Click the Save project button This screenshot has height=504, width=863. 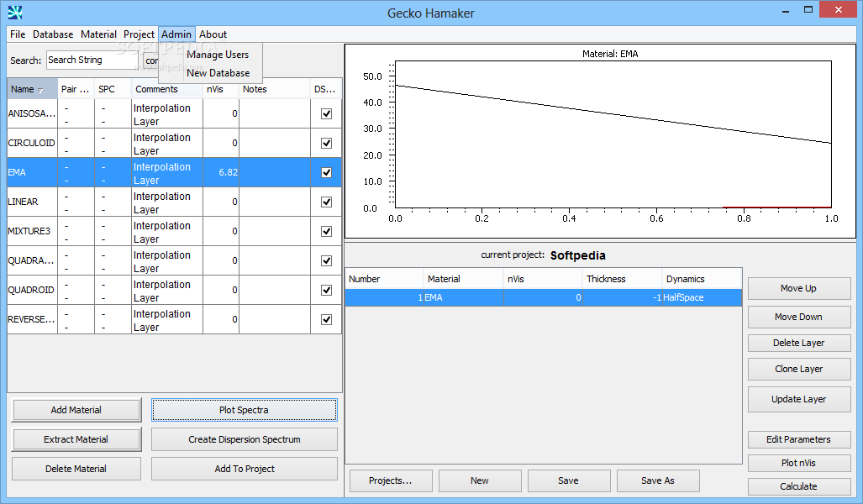pos(569,480)
